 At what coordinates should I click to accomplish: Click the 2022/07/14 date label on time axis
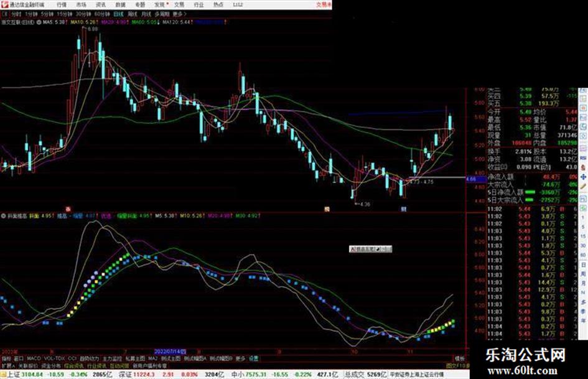pyautogui.click(x=170, y=352)
